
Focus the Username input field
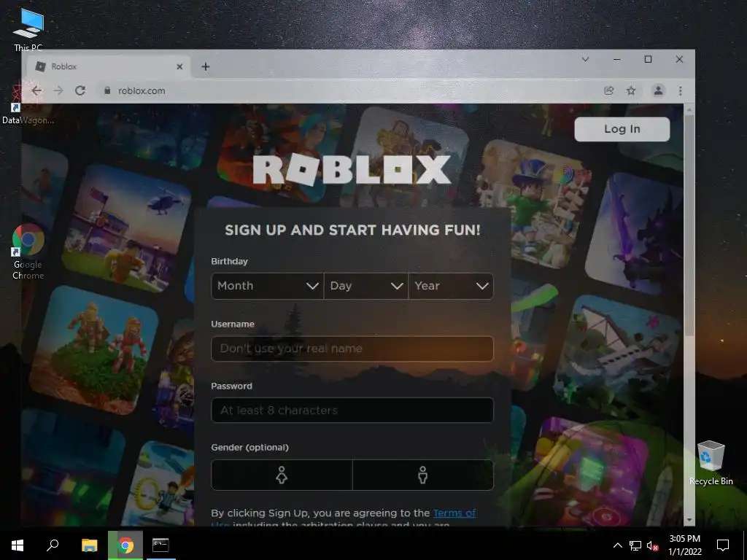pos(352,349)
